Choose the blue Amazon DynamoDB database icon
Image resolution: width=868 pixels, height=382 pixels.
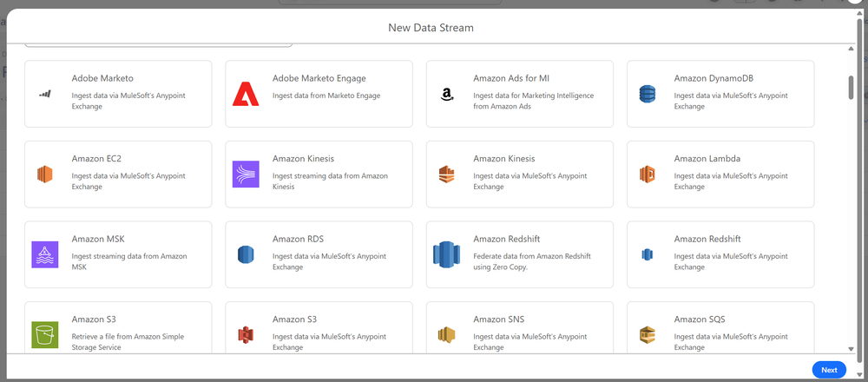[647, 94]
